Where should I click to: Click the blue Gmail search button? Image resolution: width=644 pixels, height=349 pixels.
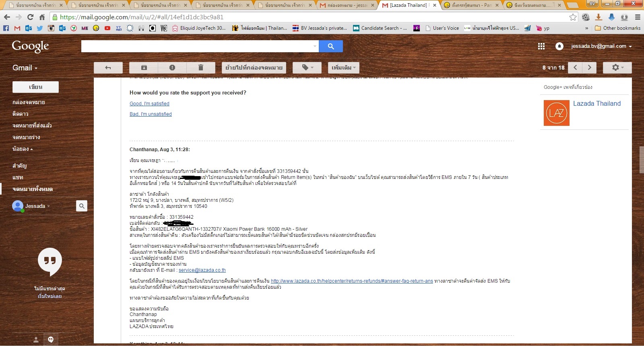(331, 46)
